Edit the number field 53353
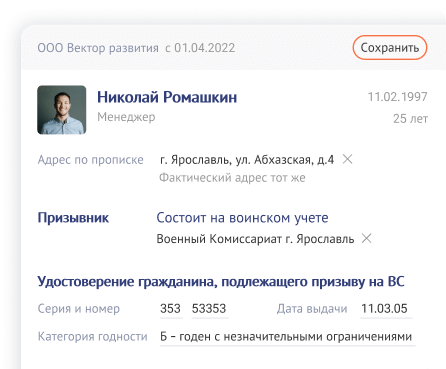Image resolution: width=446 pixels, height=369 pixels. click(209, 309)
